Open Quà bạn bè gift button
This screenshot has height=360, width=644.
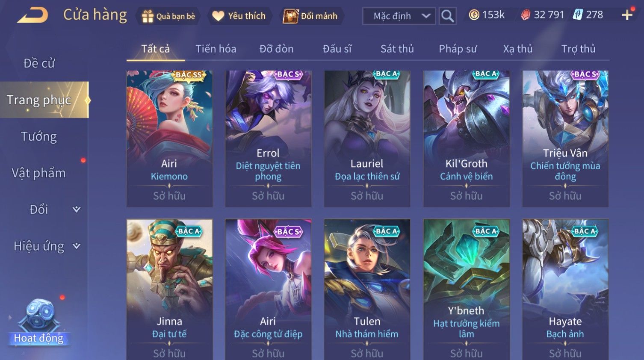168,16
